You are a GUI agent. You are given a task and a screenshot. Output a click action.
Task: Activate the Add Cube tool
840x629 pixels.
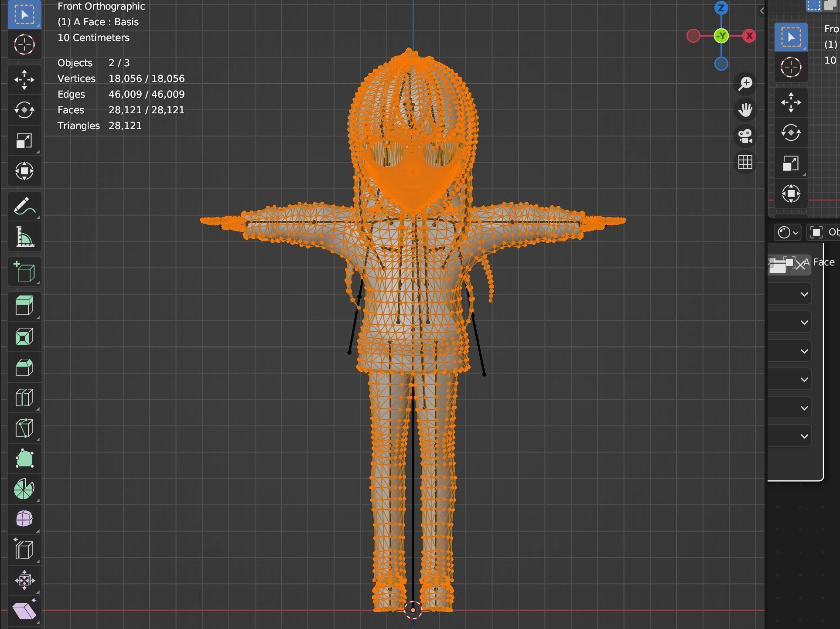pyautogui.click(x=24, y=272)
